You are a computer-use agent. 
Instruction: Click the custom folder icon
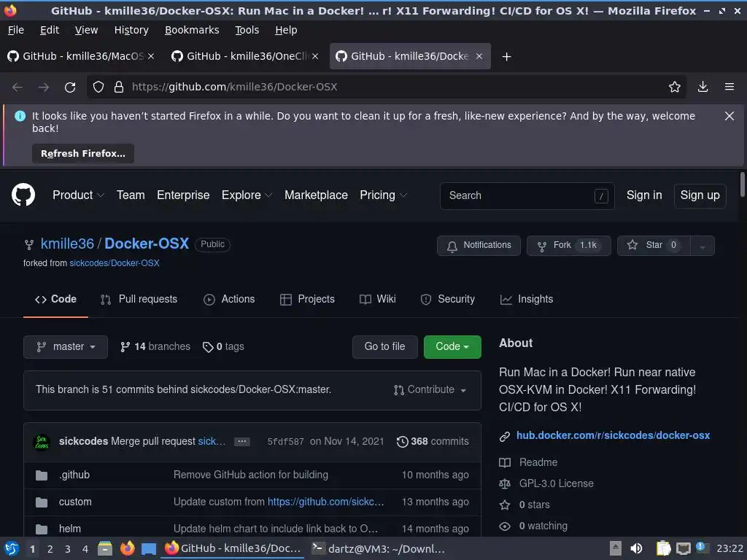42,502
